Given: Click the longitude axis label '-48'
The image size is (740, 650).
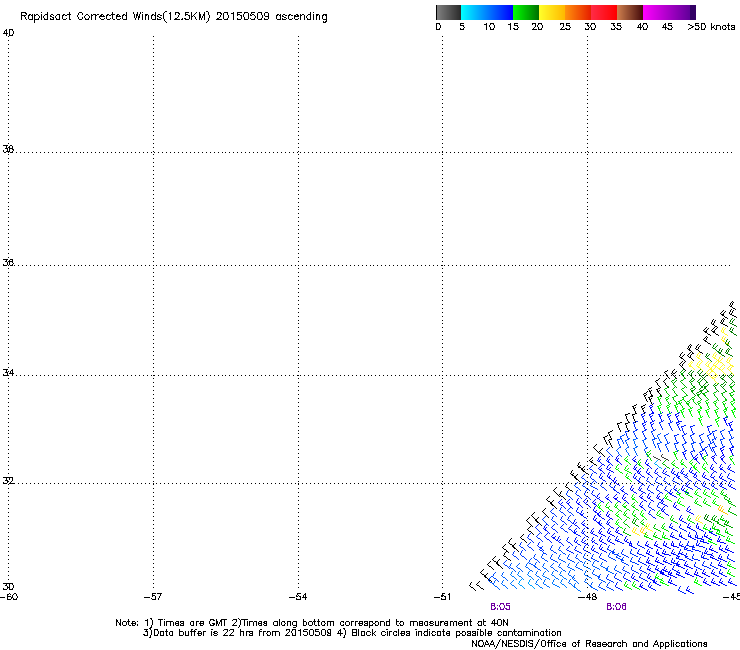Looking at the screenshot, I should coord(588,597).
